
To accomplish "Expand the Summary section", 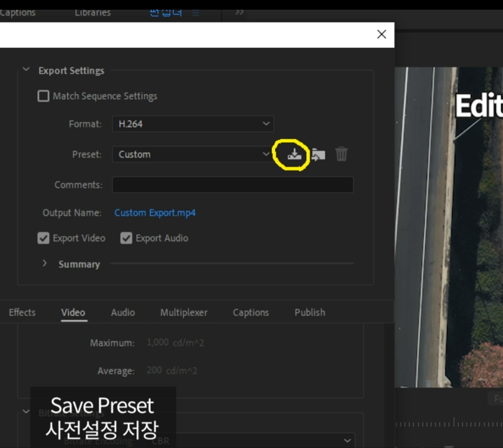I will 45,263.
